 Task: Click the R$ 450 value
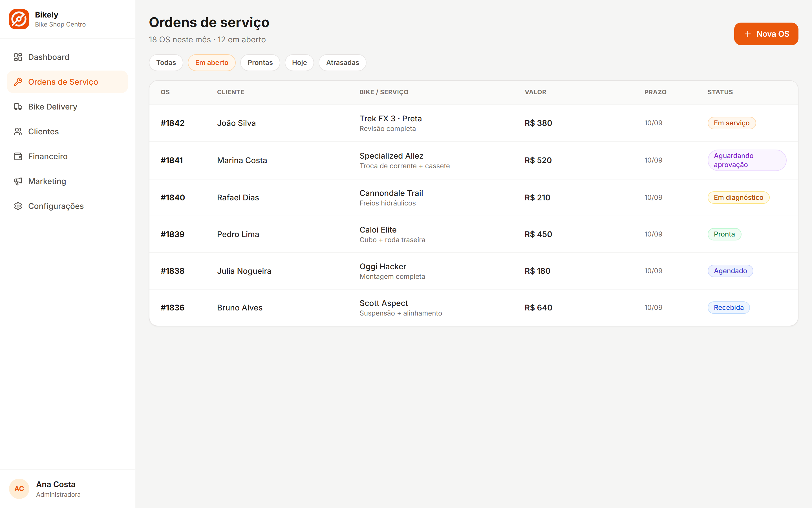pyautogui.click(x=538, y=234)
